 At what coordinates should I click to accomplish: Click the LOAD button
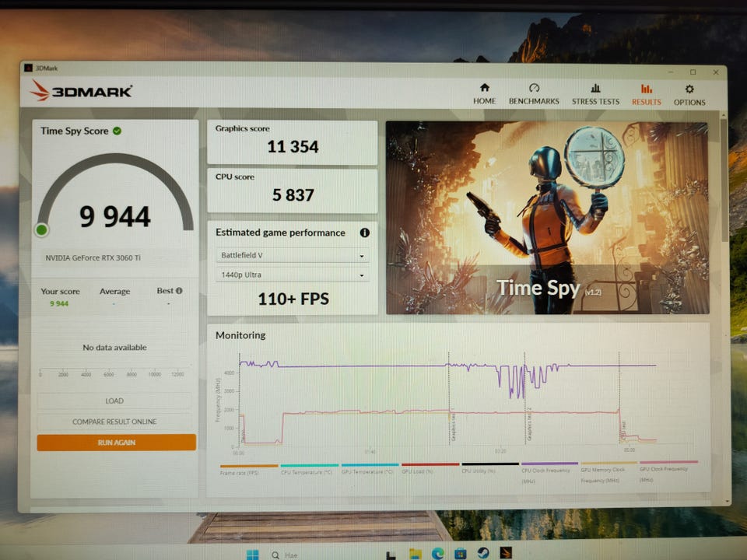coord(114,401)
